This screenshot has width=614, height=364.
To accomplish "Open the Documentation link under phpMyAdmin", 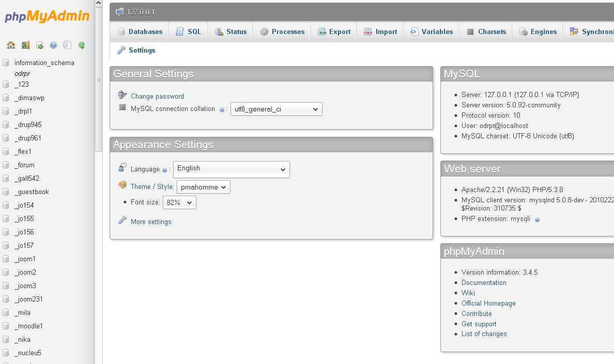I will 484,282.
